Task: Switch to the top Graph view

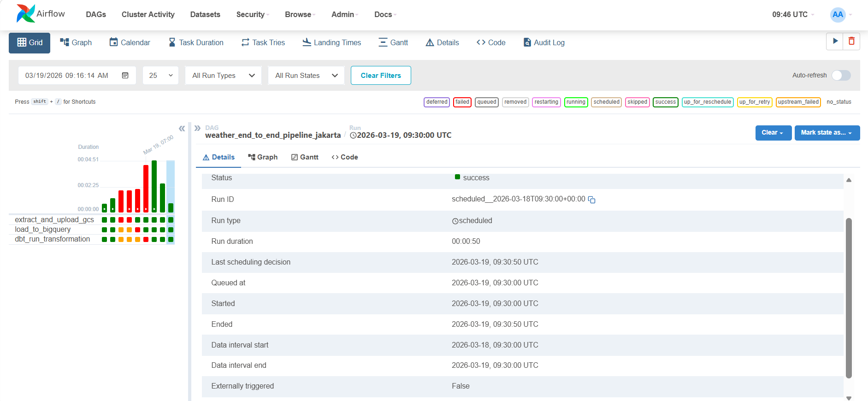Action: coord(76,42)
